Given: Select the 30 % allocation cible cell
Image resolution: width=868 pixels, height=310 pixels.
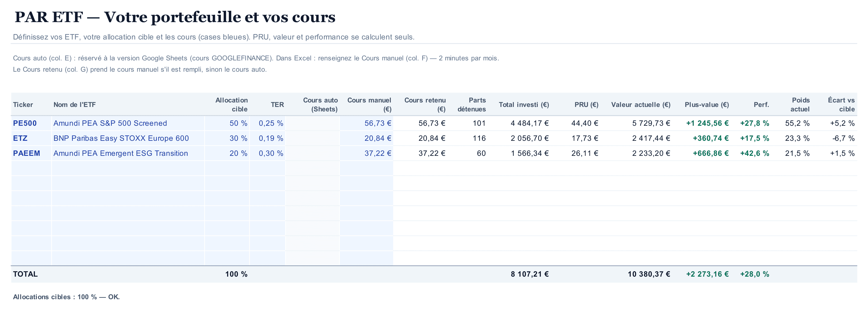Looking at the screenshot, I should click(227, 138).
